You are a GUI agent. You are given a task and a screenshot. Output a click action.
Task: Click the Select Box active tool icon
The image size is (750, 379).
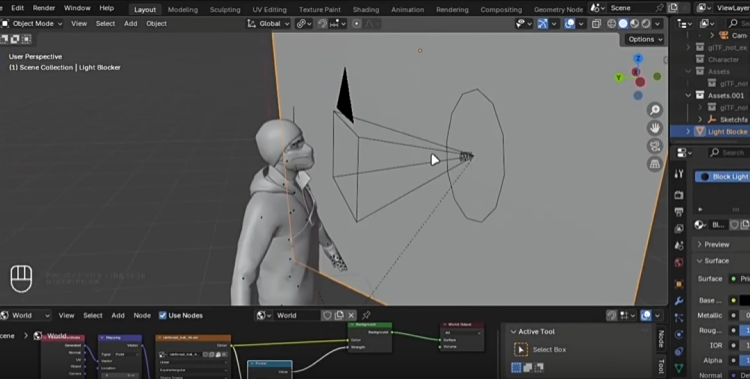[x=520, y=349]
